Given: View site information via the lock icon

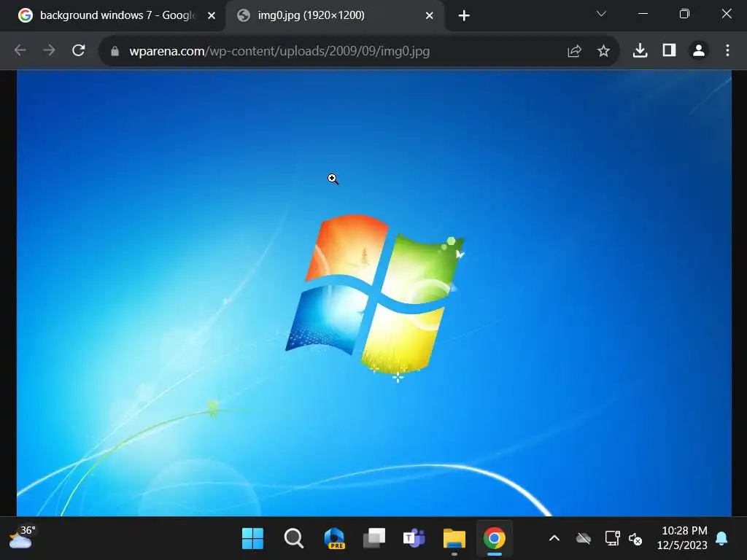Looking at the screenshot, I should point(115,51).
